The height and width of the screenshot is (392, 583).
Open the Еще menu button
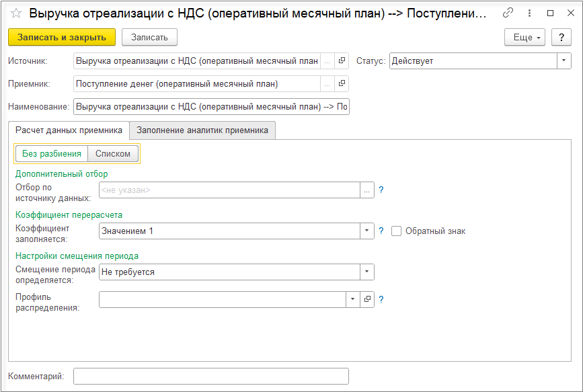pos(524,38)
